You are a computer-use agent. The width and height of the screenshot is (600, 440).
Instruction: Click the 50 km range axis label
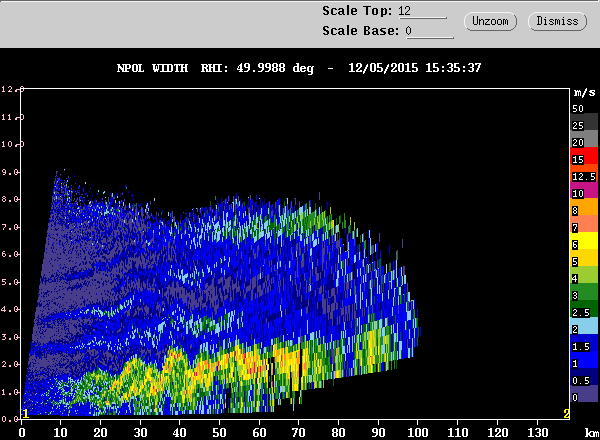(220, 433)
